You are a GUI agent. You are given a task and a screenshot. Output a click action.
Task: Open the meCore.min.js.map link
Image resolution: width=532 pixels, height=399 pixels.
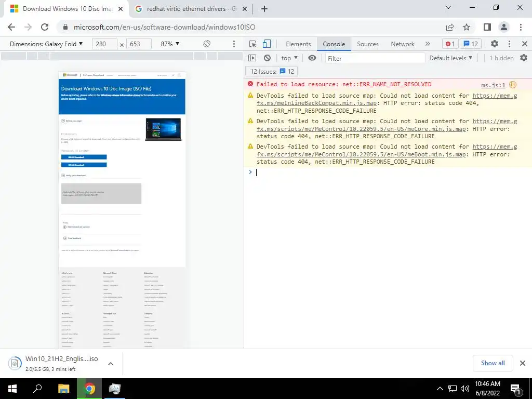361,129
